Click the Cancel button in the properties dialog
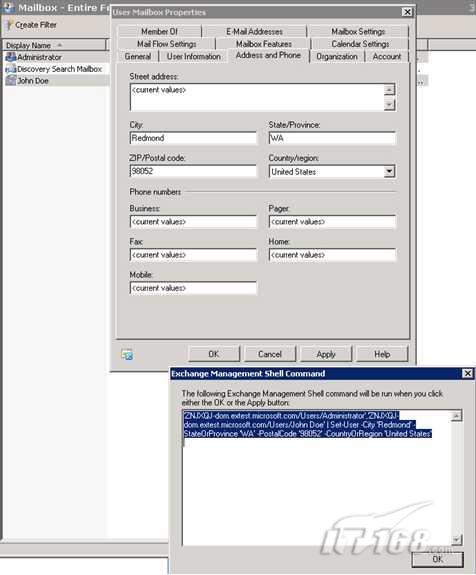Viewport: 476px width, 575px height. coord(270,354)
